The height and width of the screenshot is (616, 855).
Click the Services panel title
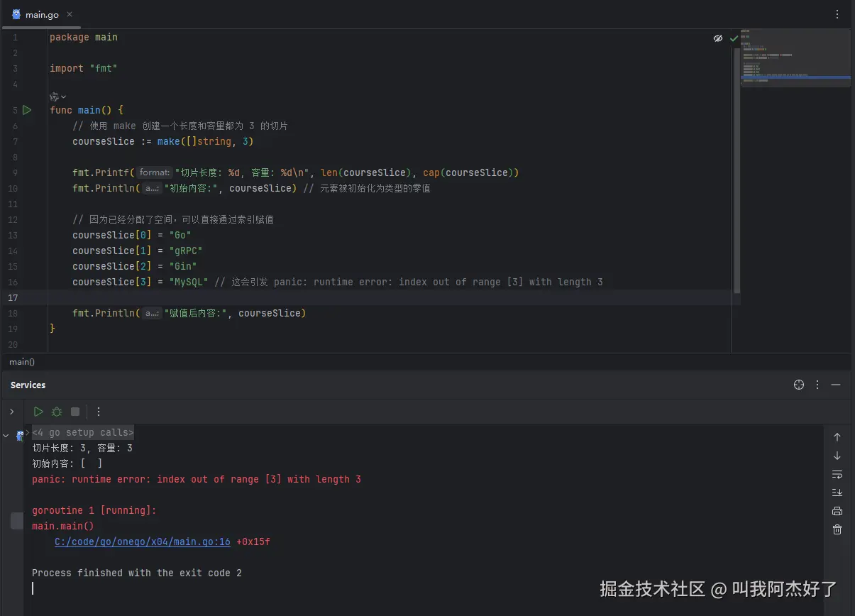(28, 385)
